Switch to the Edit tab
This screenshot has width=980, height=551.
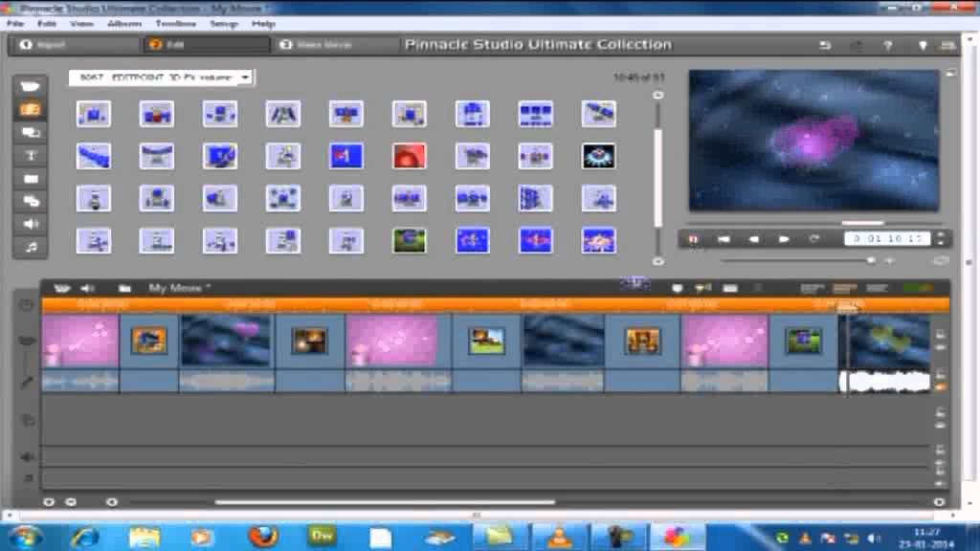click(x=207, y=44)
